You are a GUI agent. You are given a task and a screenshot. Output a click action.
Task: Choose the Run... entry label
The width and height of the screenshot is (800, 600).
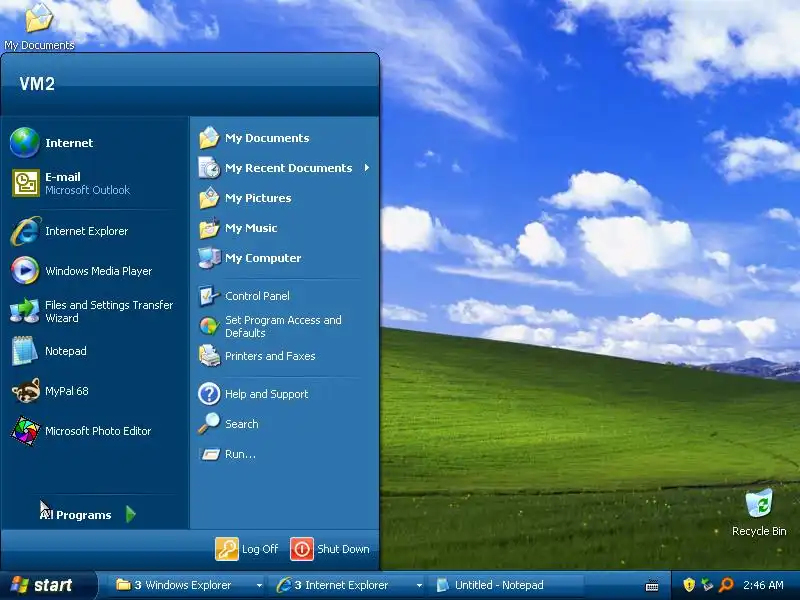[x=240, y=454]
